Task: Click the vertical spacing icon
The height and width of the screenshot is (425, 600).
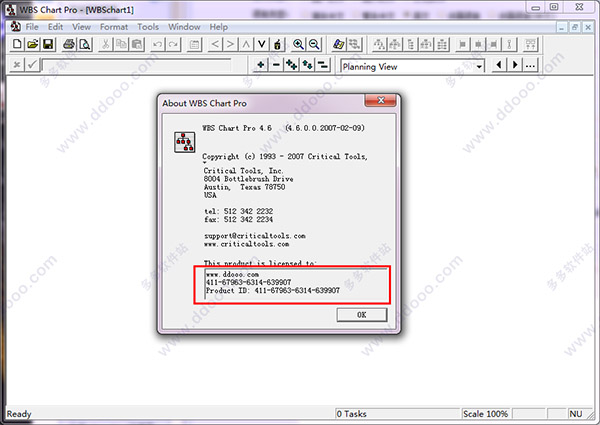Action: tap(509, 44)
